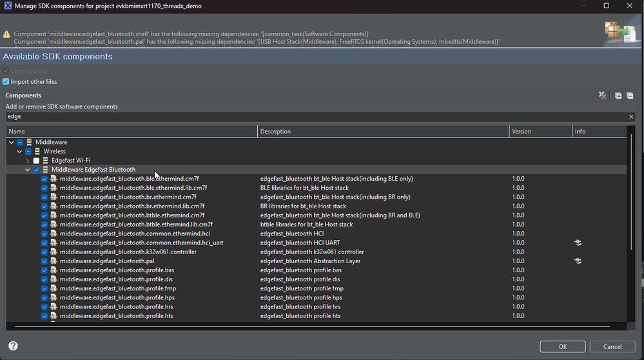Uncheck the edgefast_bluetooth.pal checkbox
This screenshot has width=644, height=360.
point(44,261)
